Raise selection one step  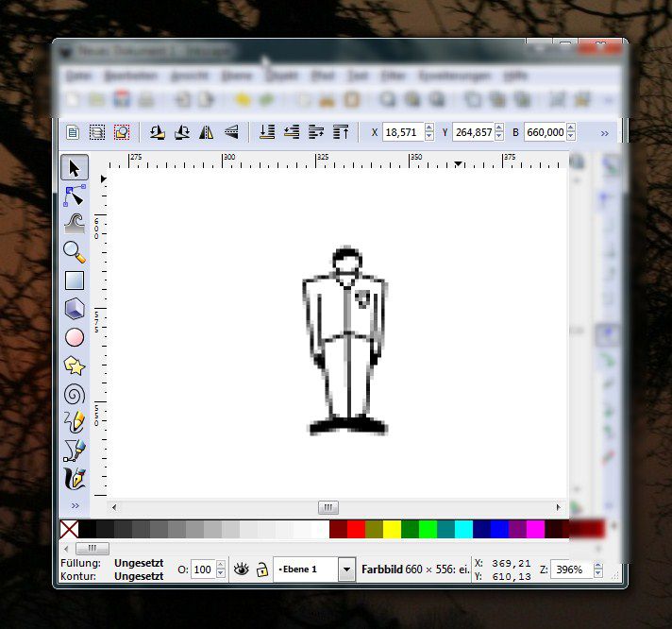click(316, 132)
